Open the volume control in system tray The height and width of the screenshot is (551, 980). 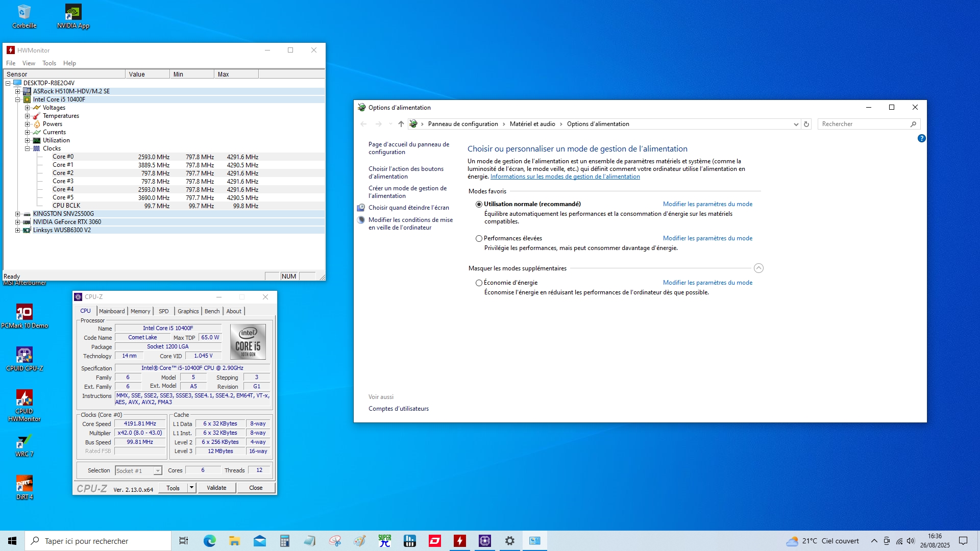pos(911,541)
